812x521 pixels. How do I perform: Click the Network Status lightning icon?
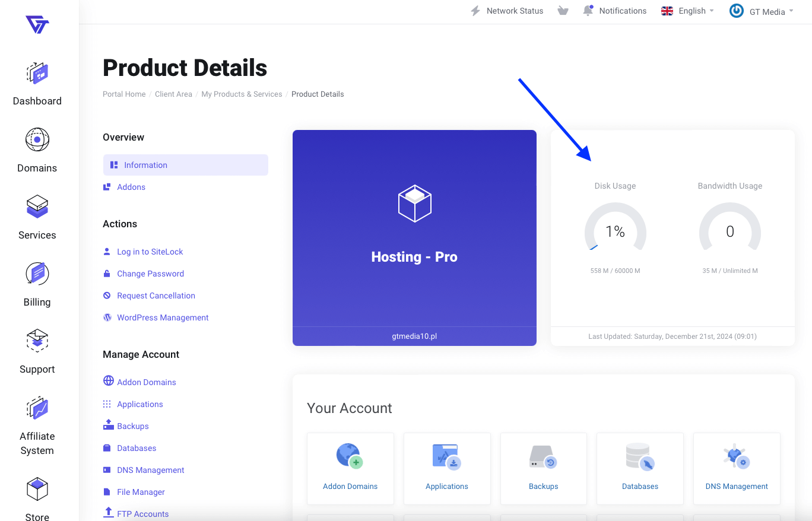click(475, 11)
